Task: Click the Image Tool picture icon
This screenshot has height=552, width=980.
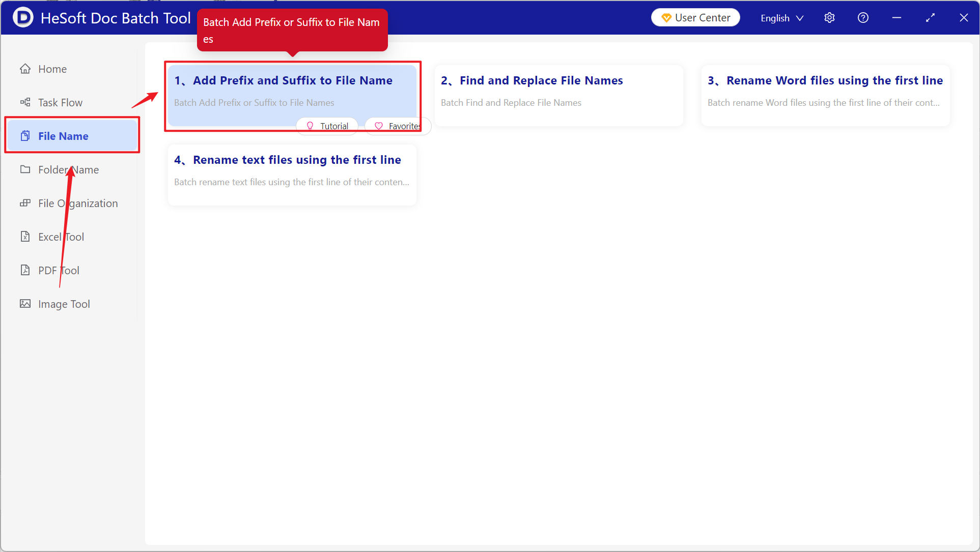Action: [x=25, y=304]
